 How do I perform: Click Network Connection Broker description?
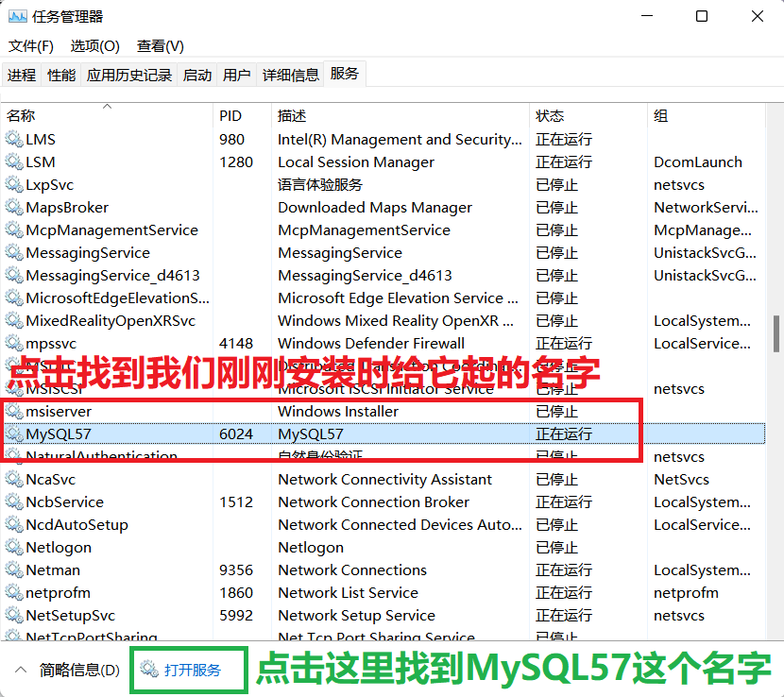click(x=373, y=501)
